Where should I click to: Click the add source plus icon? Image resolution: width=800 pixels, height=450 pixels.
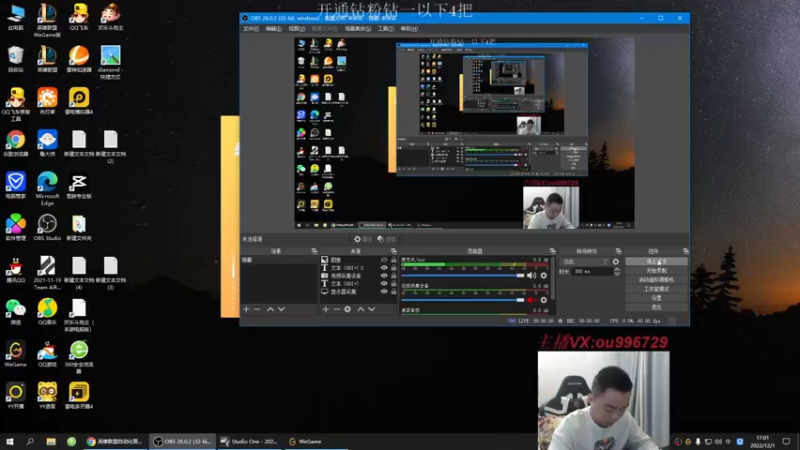click(326, 309)
